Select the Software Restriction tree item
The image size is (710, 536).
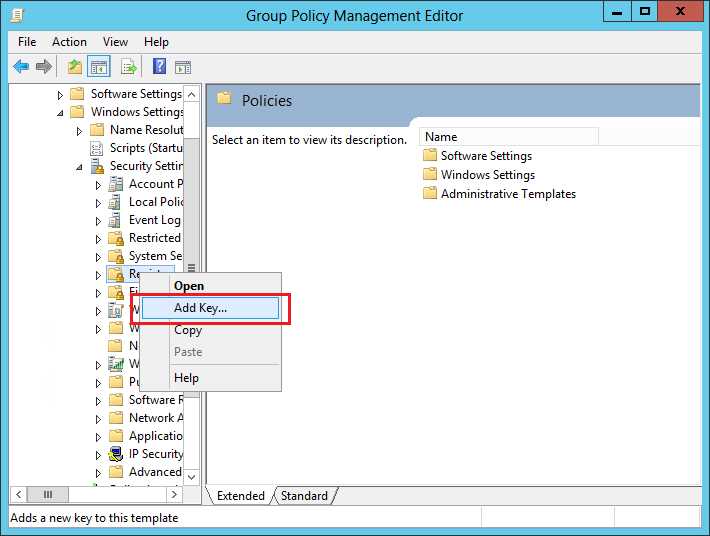pos(156,400)
